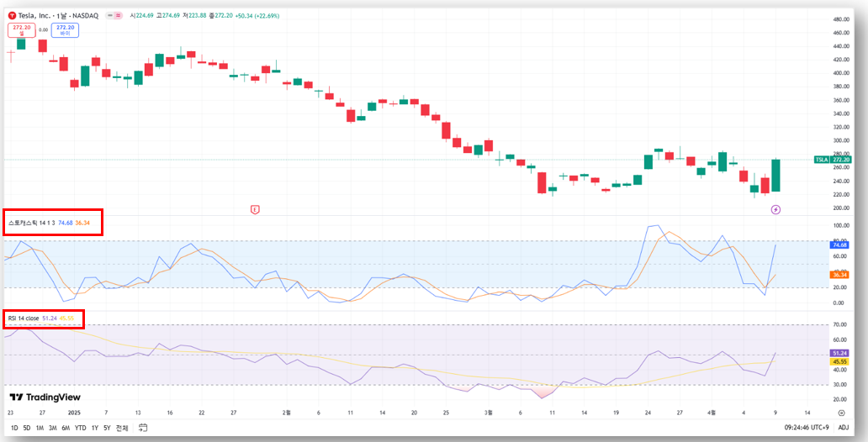Screen dimensions: 868x442
Task: Select the 스토캐스틱 14 1 3 indicator legend
Action: click(32, 223)
